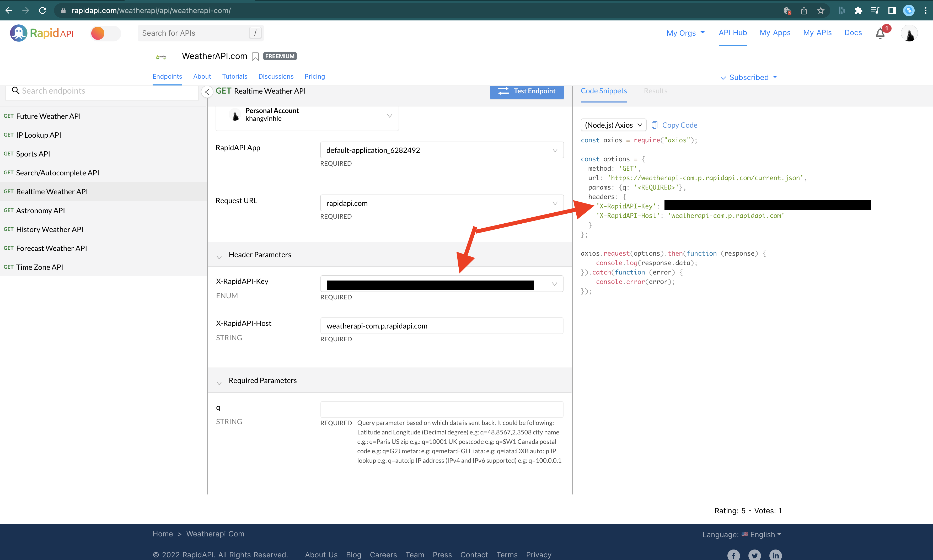Open Home breadcrumb link

(163, 534)
